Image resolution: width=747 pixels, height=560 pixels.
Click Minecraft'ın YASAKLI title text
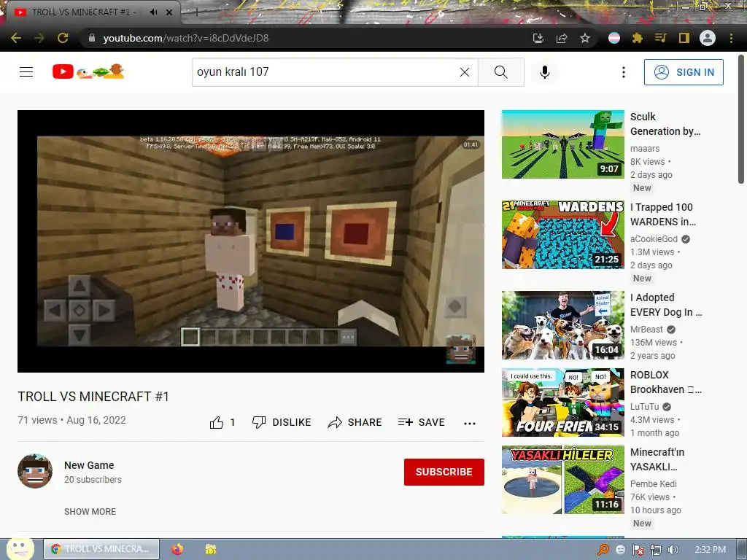coord(657,459)
